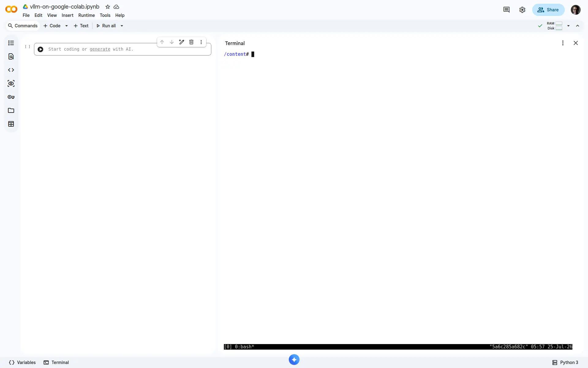Move cell down with arrow icon
Screen dimensions: 588x368
click(172, 42)
